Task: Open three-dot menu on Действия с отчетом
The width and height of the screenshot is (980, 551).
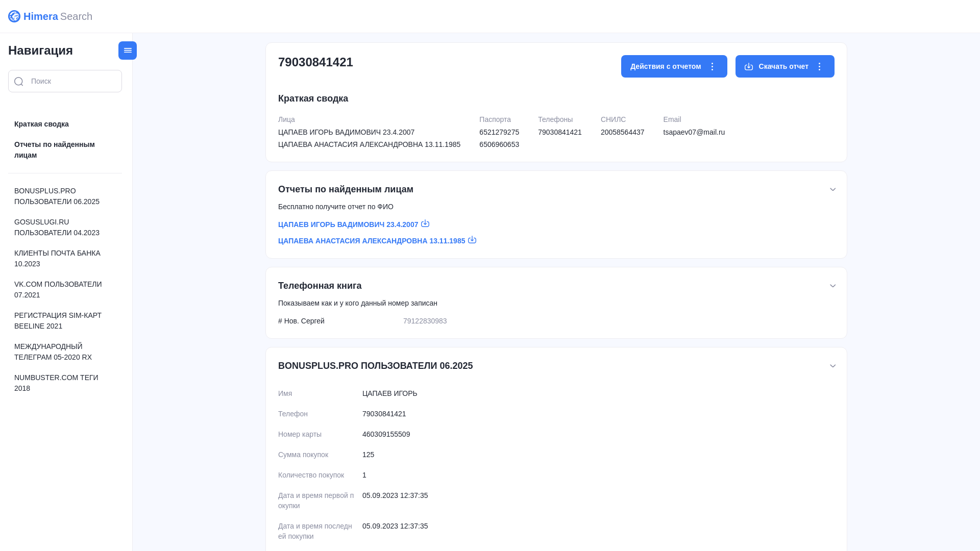Action: coord(712,66)
